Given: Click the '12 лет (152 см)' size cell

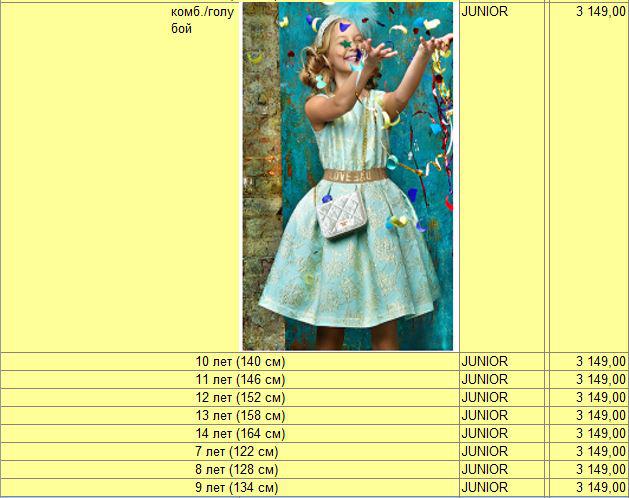Looking at the screenshot, I should tap(240, 398).
